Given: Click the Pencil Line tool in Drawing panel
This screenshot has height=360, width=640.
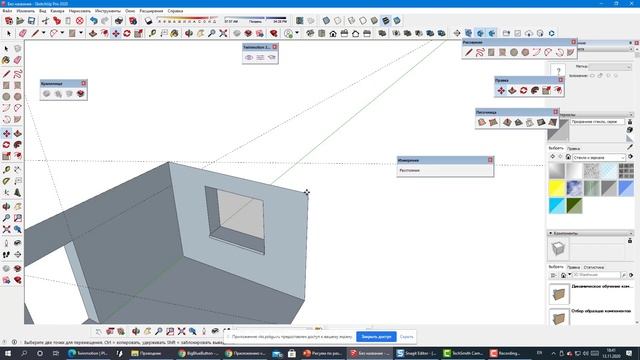Looking at the screenshot, I should [x=469, y=52].
